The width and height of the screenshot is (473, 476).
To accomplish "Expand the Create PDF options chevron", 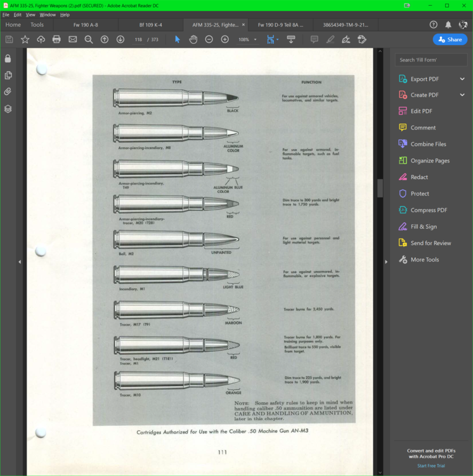I will click(x=462, y=95).
